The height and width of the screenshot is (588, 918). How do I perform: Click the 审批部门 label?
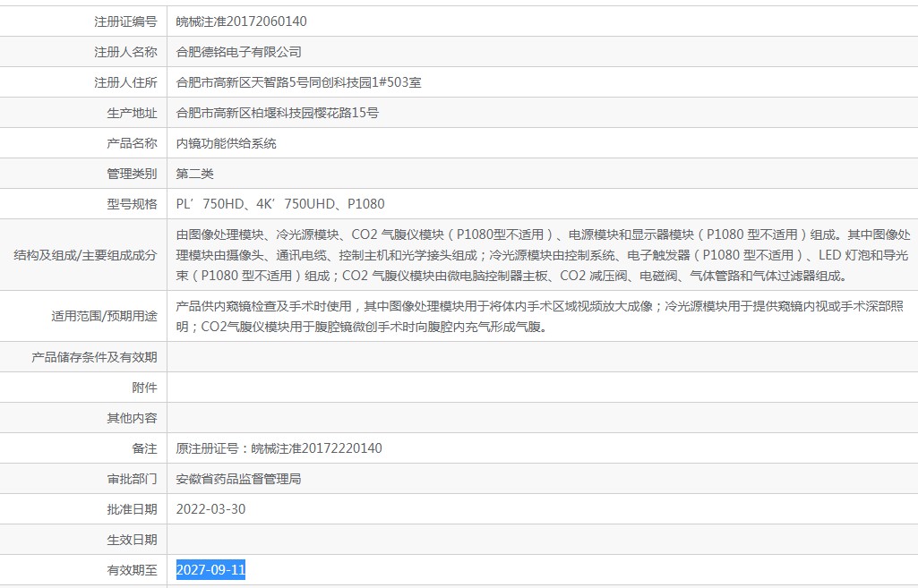coord(132,479)
